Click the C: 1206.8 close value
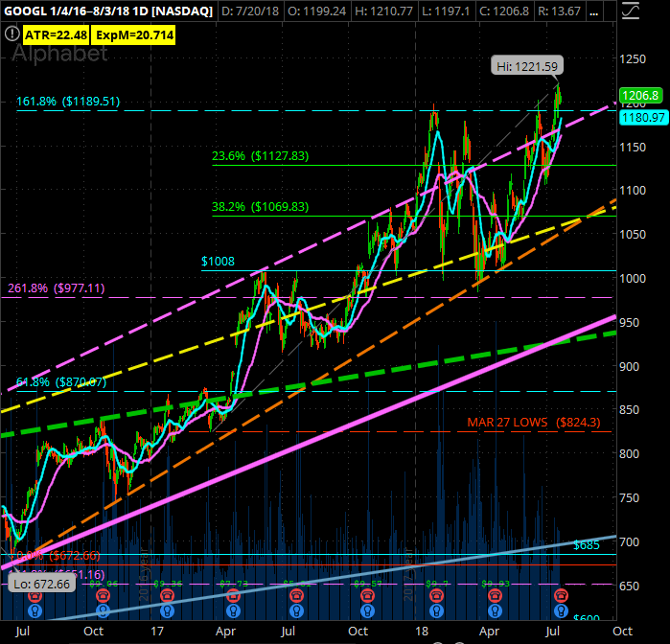This screenshot has height=644, width=670. pos(504,11)
